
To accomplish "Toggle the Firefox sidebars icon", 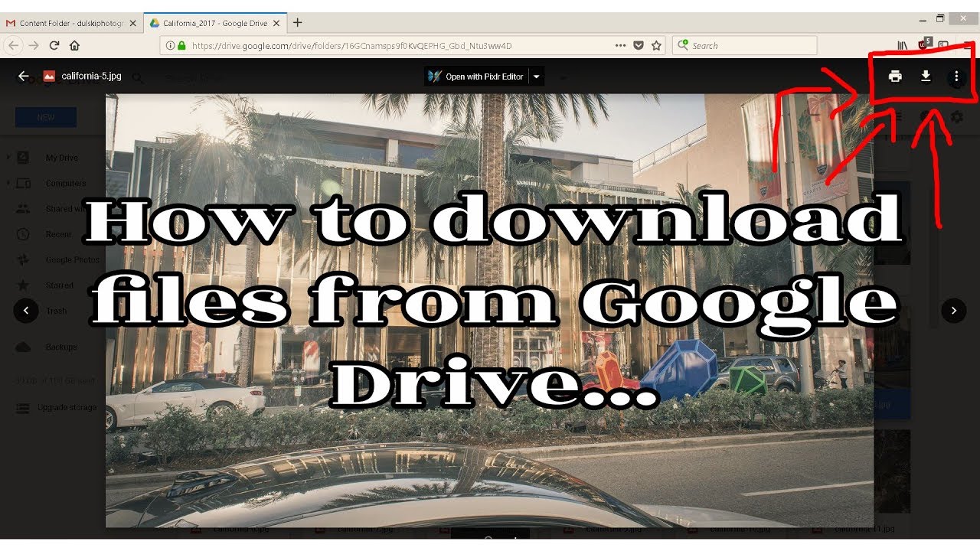I will point(943,45).
